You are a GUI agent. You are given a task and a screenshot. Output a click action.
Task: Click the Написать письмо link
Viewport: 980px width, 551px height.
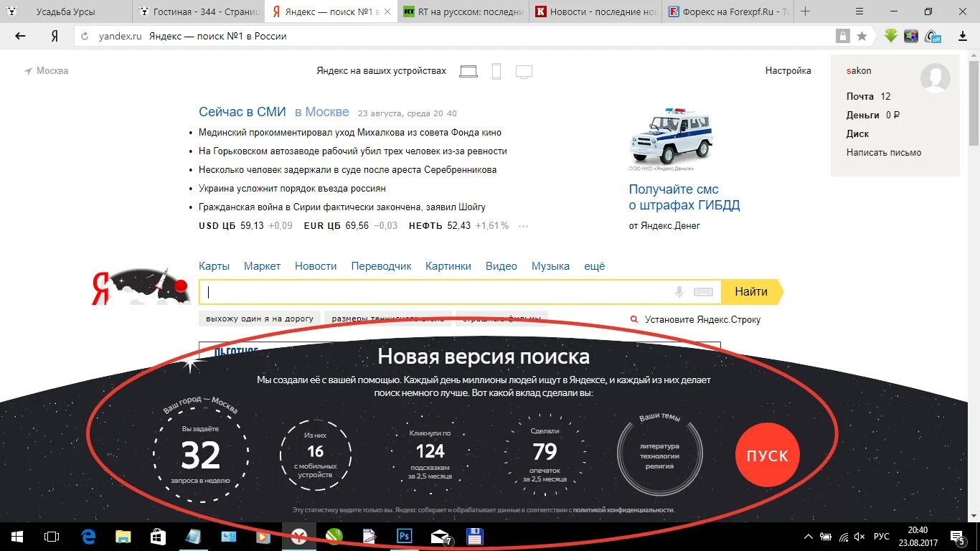pyautogui.click(x=884, y=152)
